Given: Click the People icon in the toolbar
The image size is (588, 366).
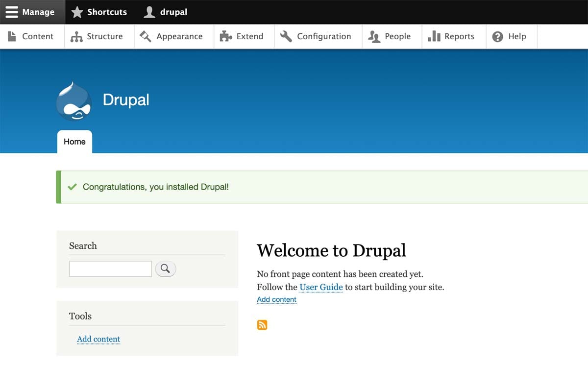Looking at the screenshot, I should 373,36.
